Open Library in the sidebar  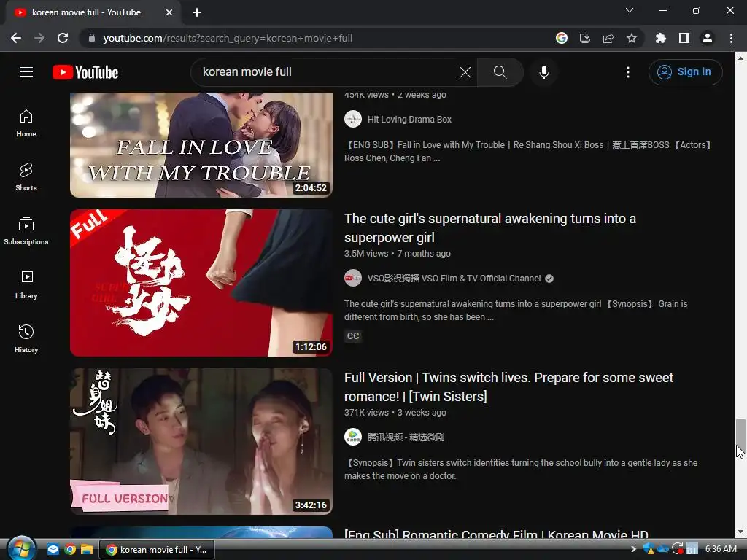coord(26,285)
